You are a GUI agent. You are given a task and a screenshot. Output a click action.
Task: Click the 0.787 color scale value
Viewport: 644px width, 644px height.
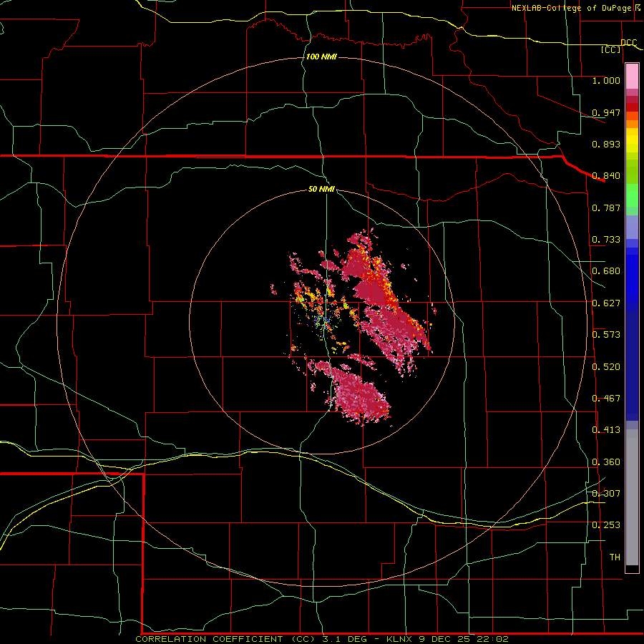pos(606,208)
